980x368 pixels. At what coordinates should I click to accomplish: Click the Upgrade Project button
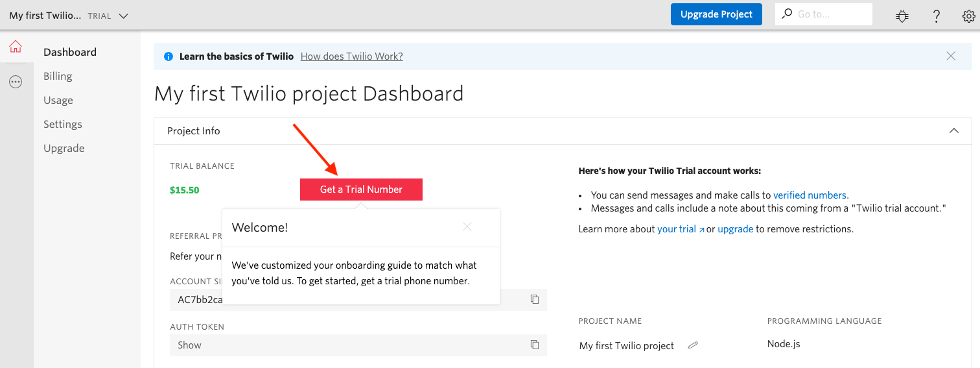click(x=716, y=14)
